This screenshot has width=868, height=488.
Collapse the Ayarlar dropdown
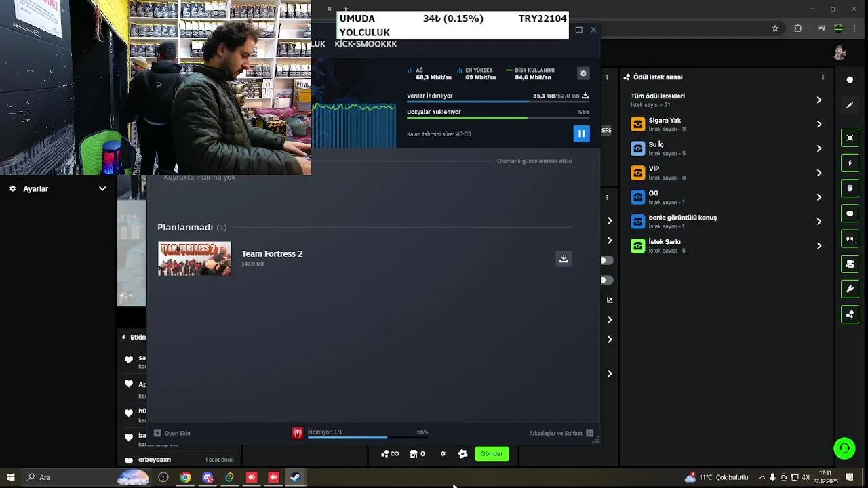102,189
